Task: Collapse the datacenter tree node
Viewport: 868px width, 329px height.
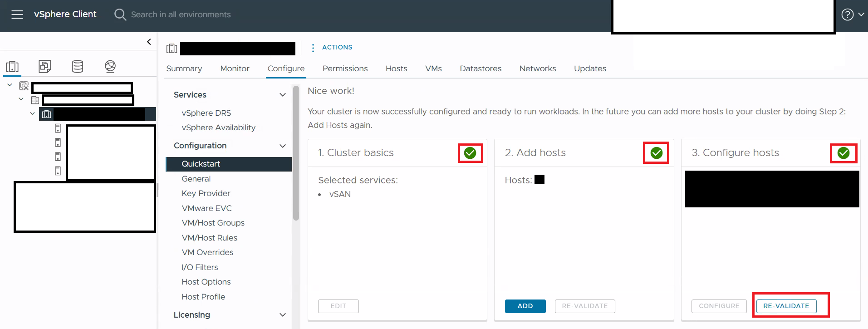Action: point(21,99)
